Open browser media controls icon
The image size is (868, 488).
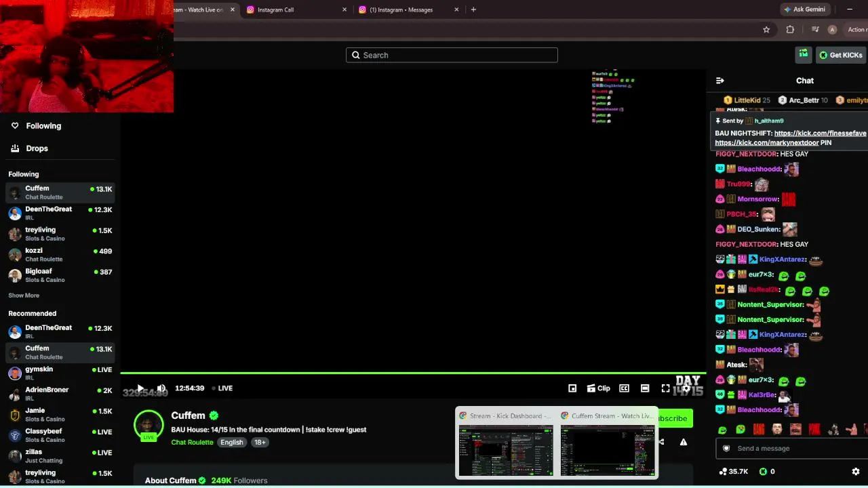pos(815,30)
